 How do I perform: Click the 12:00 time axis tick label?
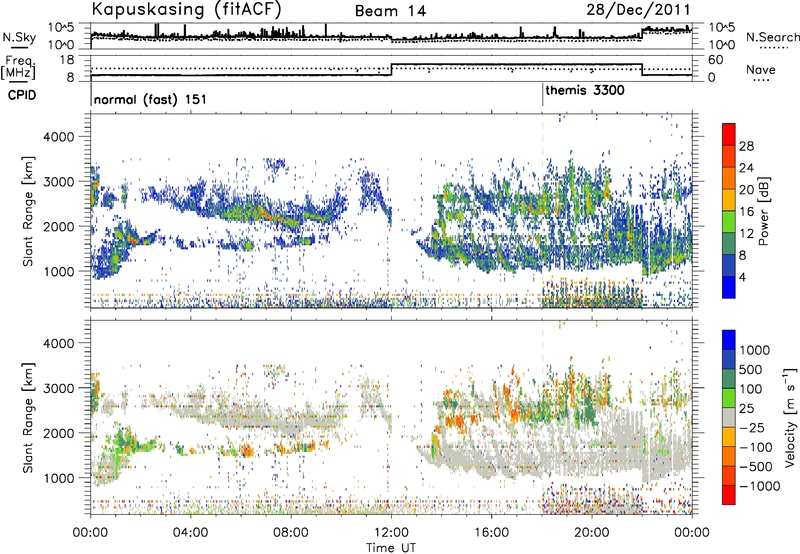click(x=391, y=533)
